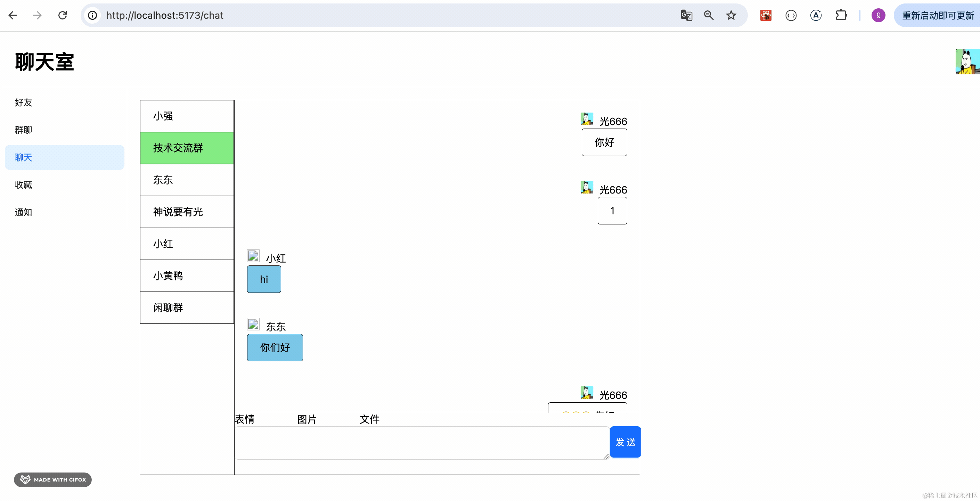Open the 好友 sidebar menu item
This screenshot has height=501, width=980.
pyautogui.click(x=24, y=102)
